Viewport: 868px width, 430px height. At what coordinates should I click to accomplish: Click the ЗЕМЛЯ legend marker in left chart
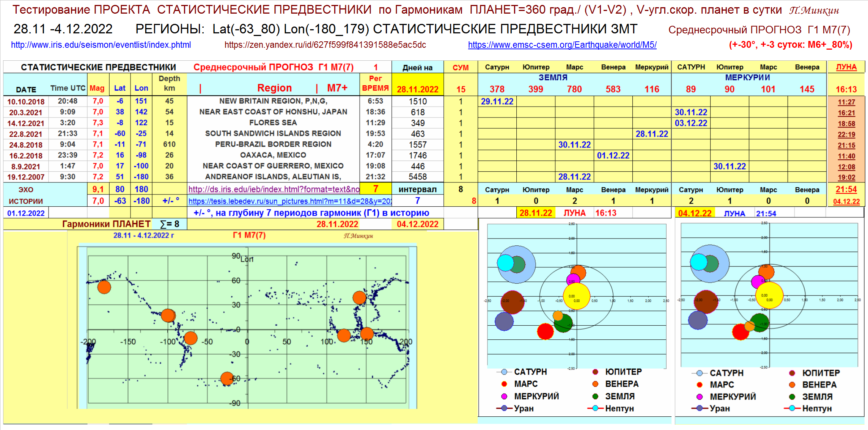pos(595,396)
